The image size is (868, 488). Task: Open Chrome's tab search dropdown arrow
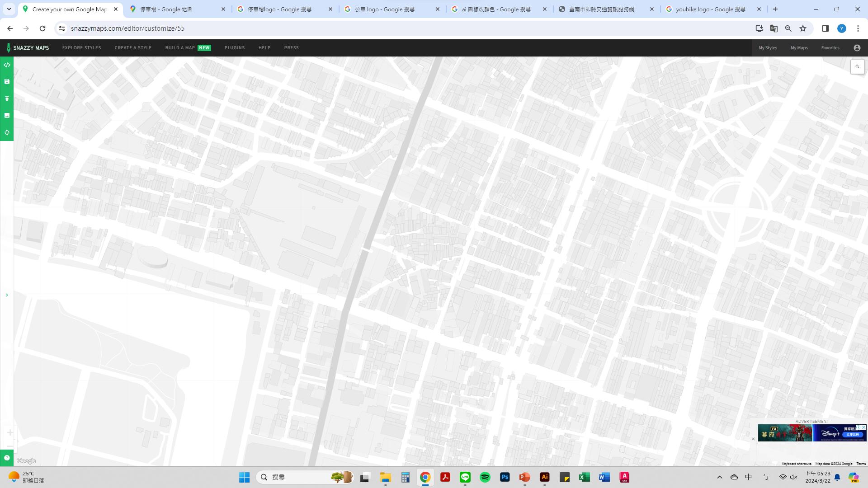click(9, 9)
